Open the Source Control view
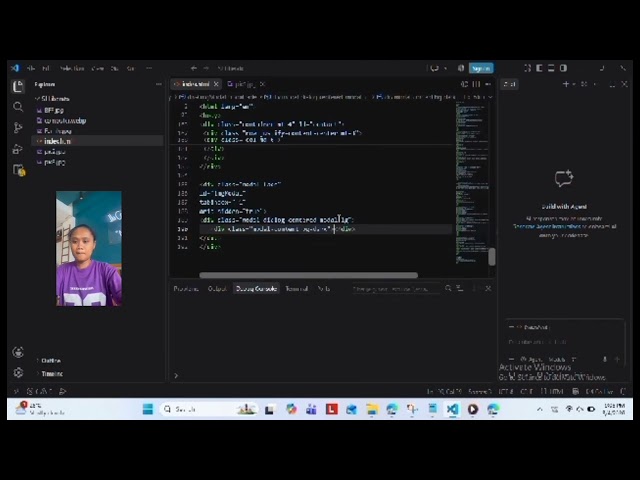 (x=18, y=128)
